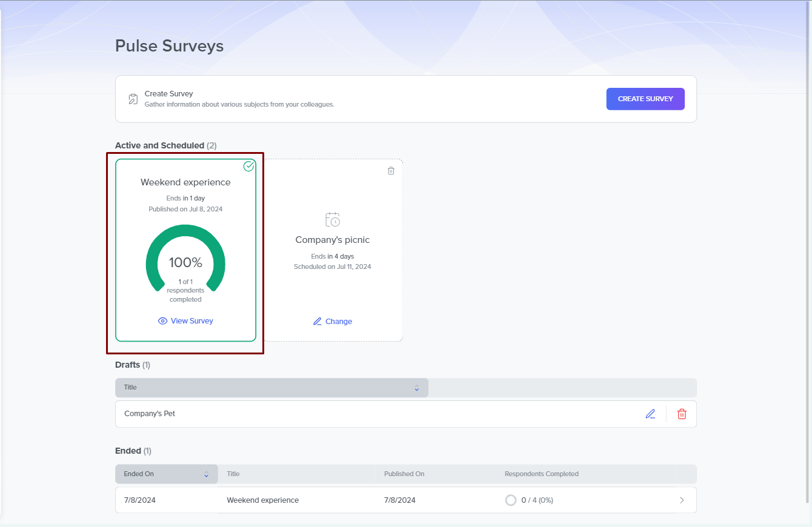Click the calendar clock icon on picnic card
The height and width of the screenshot is (527, 812).
(x=332, y=219)
